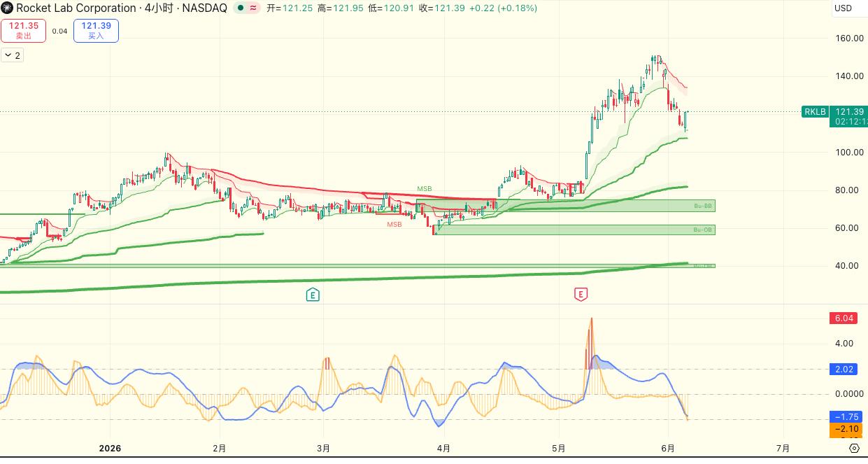The height and width of the screenshot is (464, 868).
Task: Click the Rocket Lab Corporation symbol title
Action: coord(76,8)
